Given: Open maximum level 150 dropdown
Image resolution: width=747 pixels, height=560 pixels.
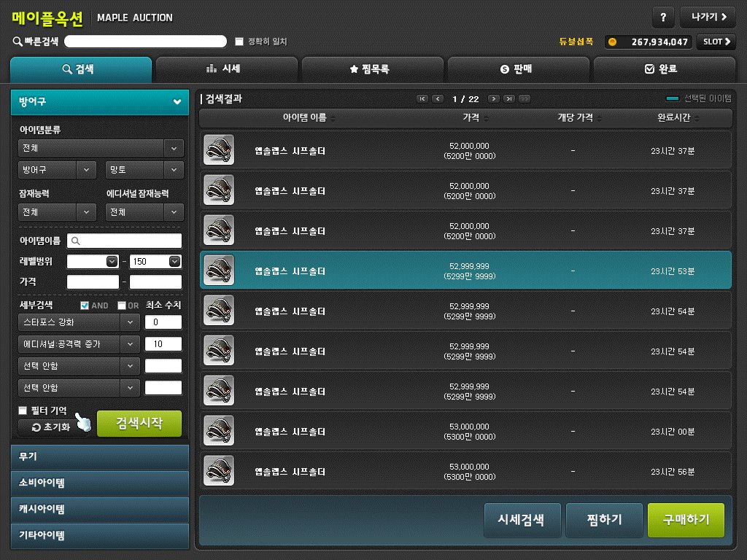Looking at the screenshot, I should [175, 262].
